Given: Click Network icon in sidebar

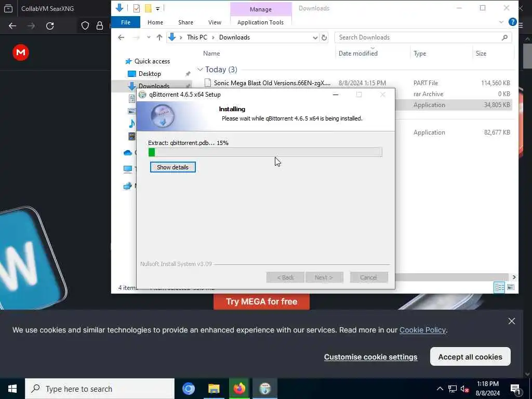Looking at the screenshot, I should click(128, 186).
